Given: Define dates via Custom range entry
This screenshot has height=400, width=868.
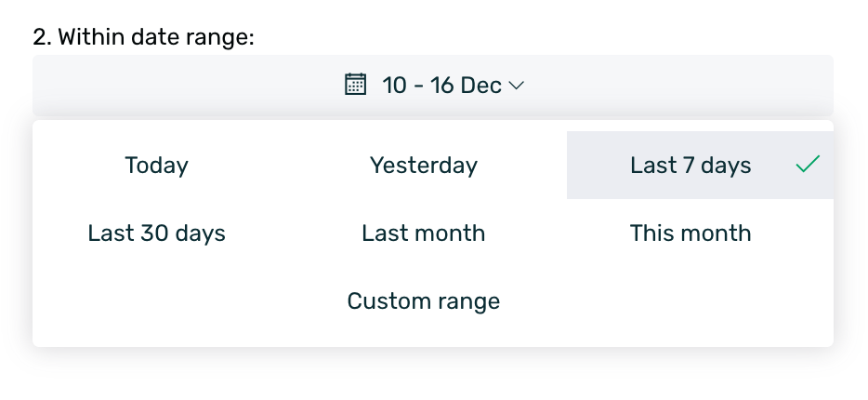Looking at the screenshot, I should pyautogui.click(x=424, y=301).
